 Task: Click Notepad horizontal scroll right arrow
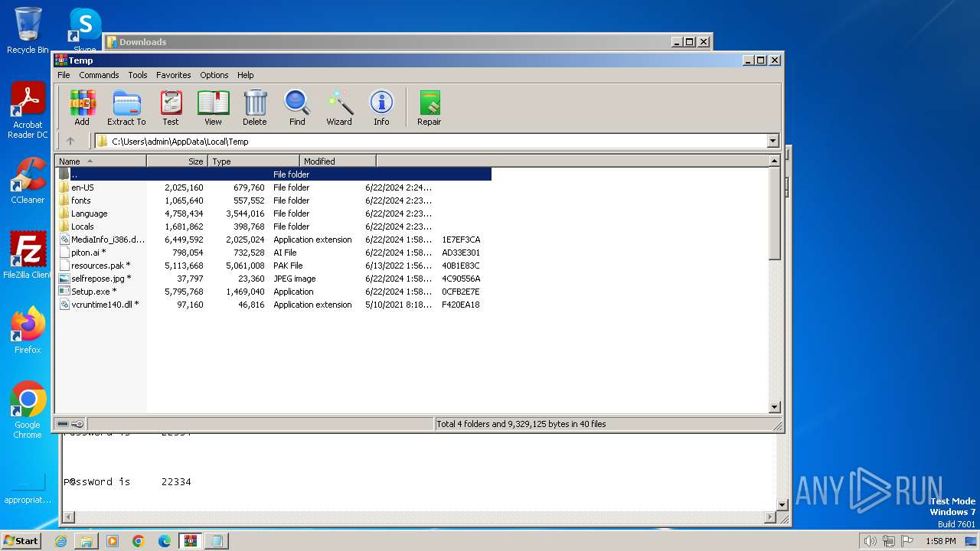(x=770, y=518)
